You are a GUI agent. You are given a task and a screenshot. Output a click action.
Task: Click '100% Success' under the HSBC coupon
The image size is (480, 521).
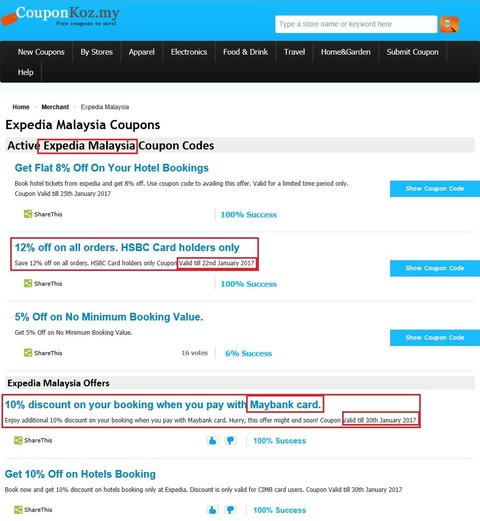[249, 284]
